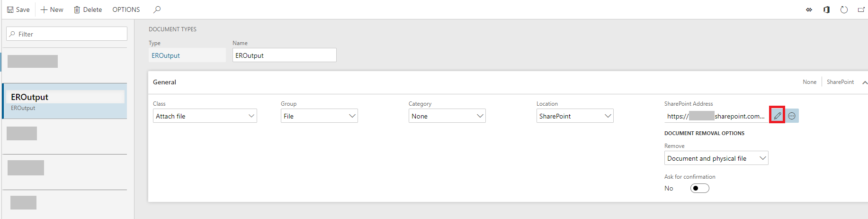The width and height of the screenshot is (868, 219).
Task: Expand the Group dropdown
Action: (352, 116)
